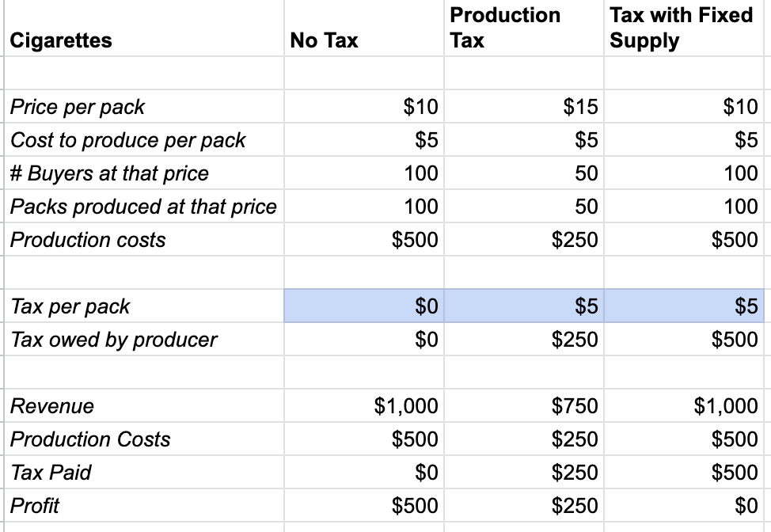Click # Buyers value under No Tax
The width and height of the screenshot is (771, 532).
click(x=364, y=173)
